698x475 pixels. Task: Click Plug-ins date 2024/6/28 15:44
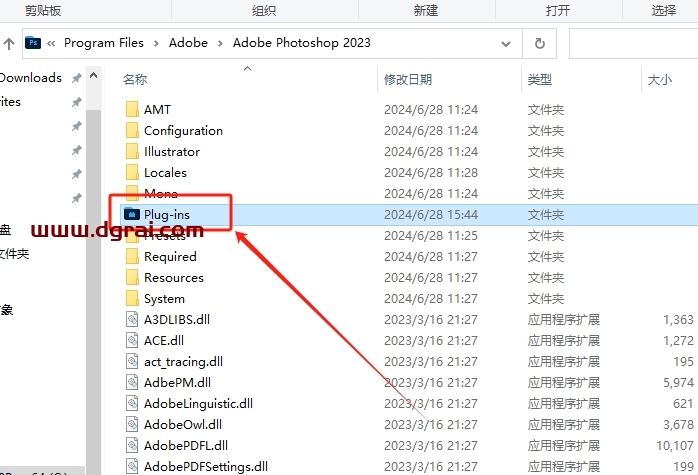[x=431, y=215]
